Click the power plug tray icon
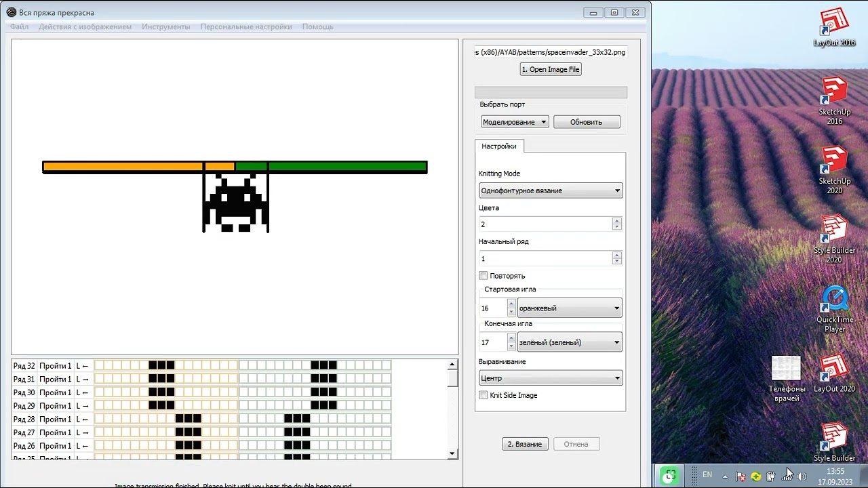 (x=770, y=476)
